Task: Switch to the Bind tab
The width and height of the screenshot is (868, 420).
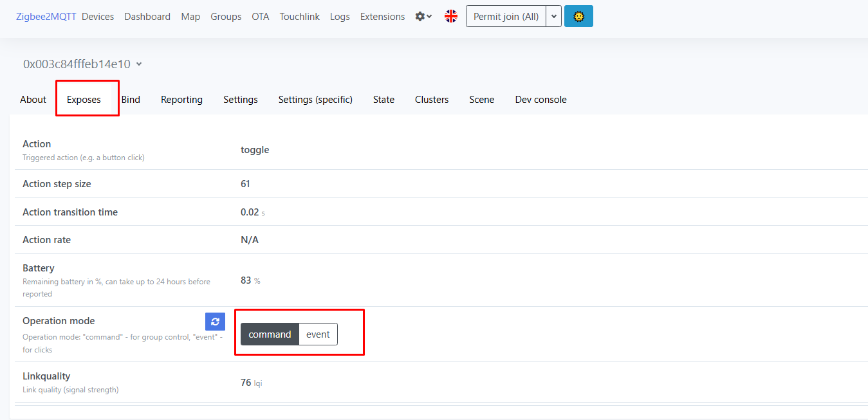Action: pyautogui.click(x=131, y=100)
